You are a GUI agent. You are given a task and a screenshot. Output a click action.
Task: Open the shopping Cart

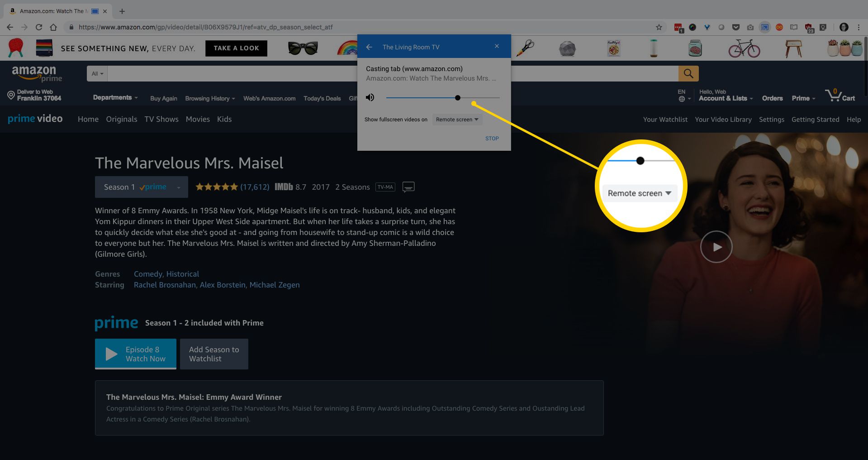tap(840, 95)
